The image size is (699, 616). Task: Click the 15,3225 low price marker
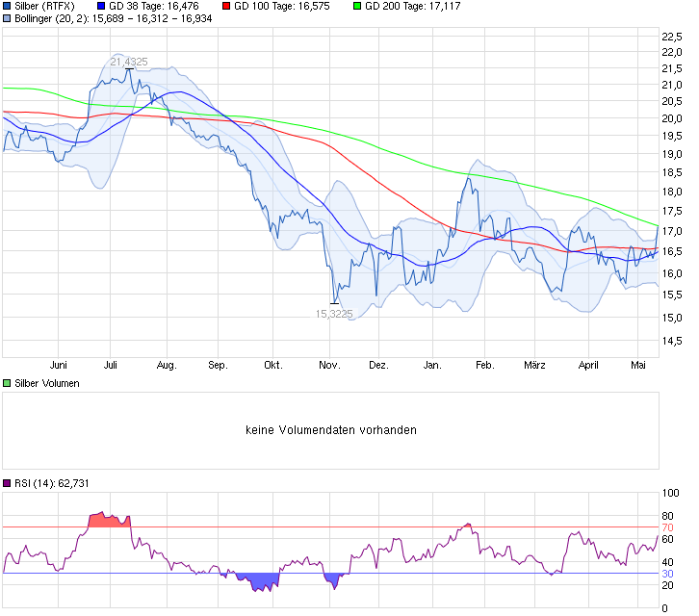(334, 314)
